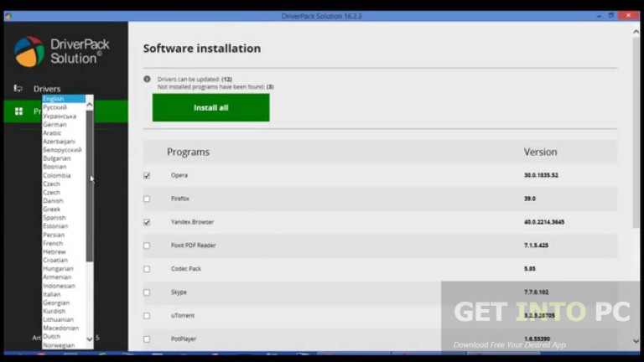
Task: Select German in language list
Action: tap(55, 124)
